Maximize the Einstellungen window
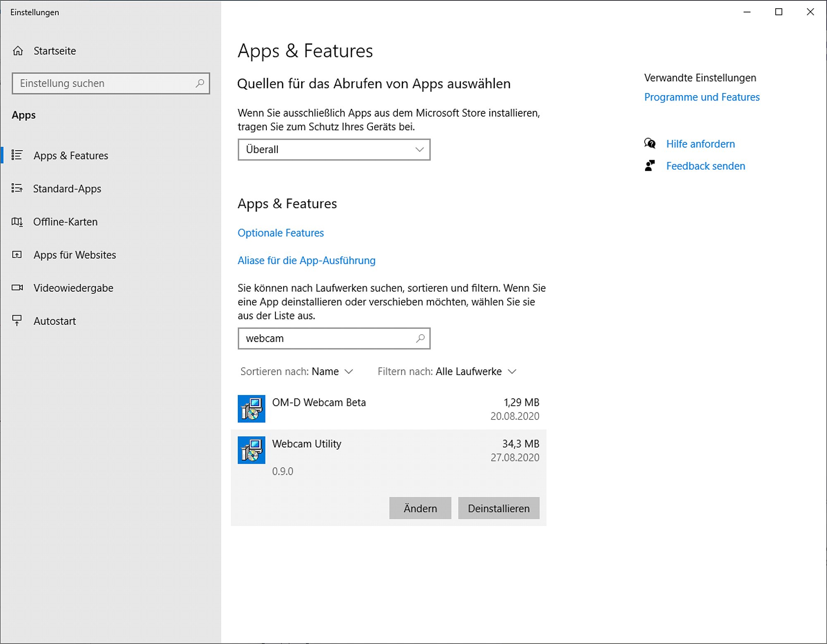Image resolution: width=827 pixels, height=644 pixels. click(x=779, y=12)
